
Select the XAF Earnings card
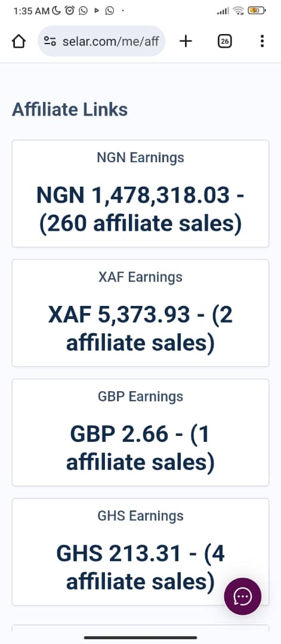point(141,313)
